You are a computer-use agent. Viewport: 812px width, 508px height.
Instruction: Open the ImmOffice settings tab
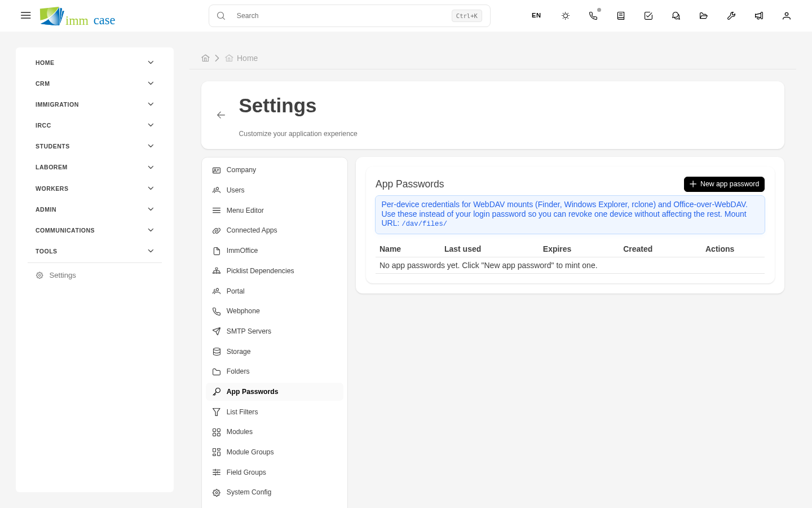click(x=275, y=251)
